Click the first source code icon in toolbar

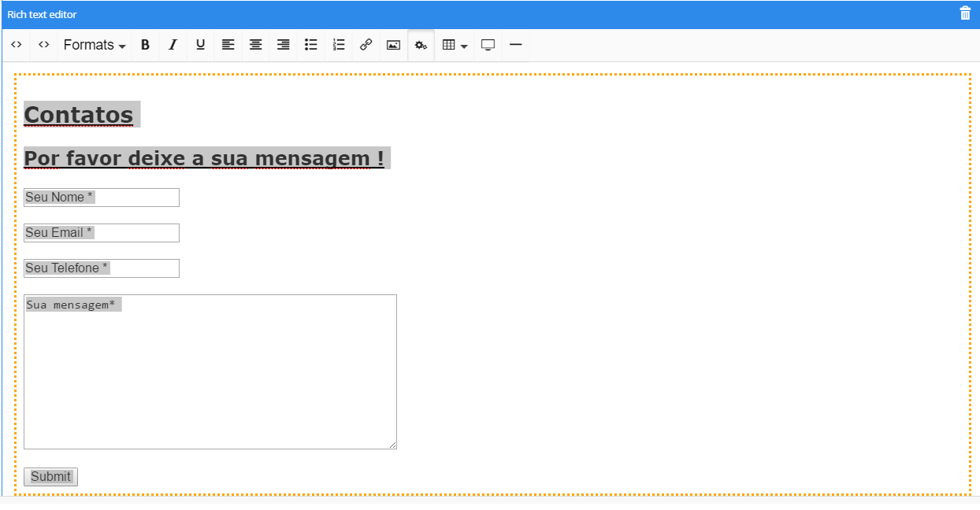(17, 45)
